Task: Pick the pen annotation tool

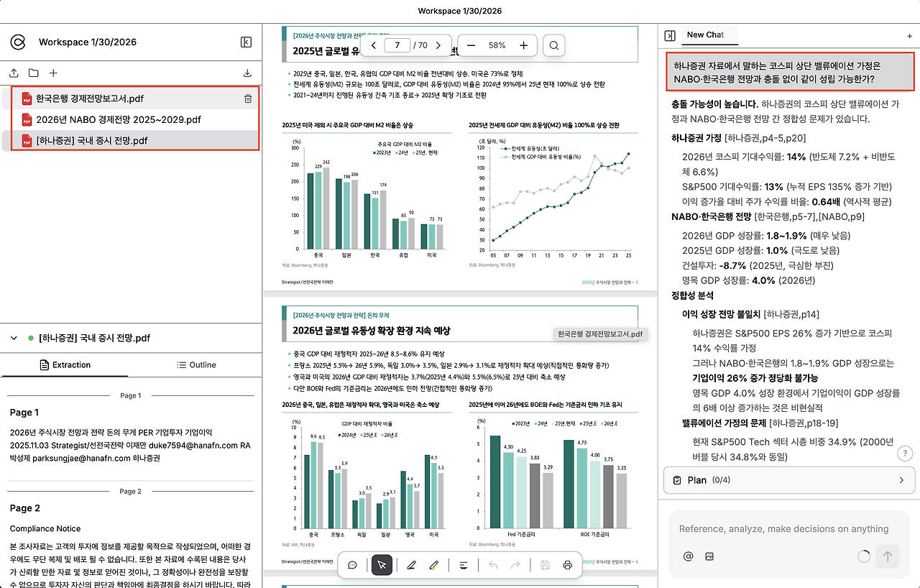Action: pos(410,565)
